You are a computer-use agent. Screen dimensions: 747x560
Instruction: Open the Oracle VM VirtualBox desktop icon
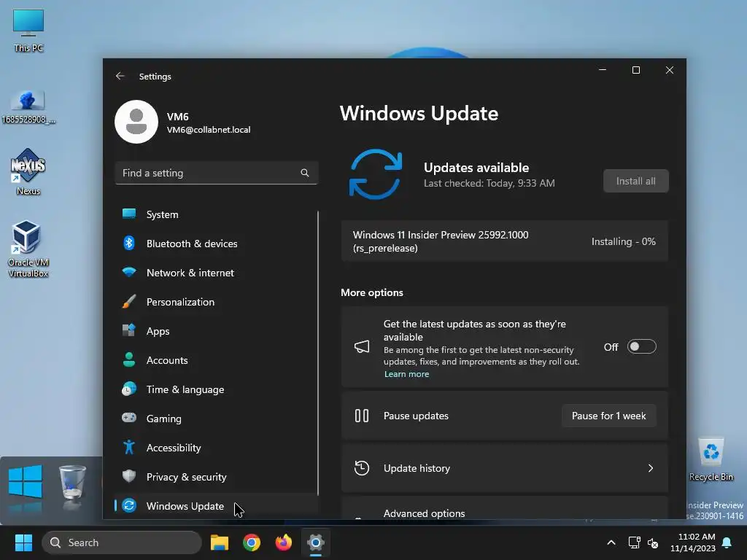[x=28, y=249]
